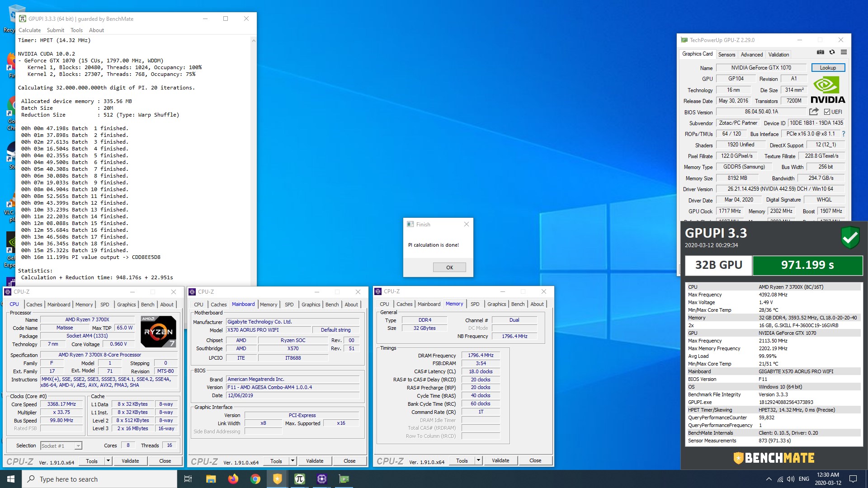
Task: Switch to CPU-Z taskbar icon
Action: (321, 479)
